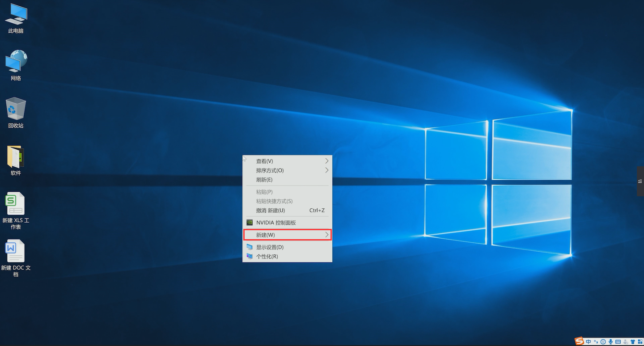Click the 显示设置 monitor icon in menu
The width and height of the screenshot is (644, 346).
[x=250, y=247]
